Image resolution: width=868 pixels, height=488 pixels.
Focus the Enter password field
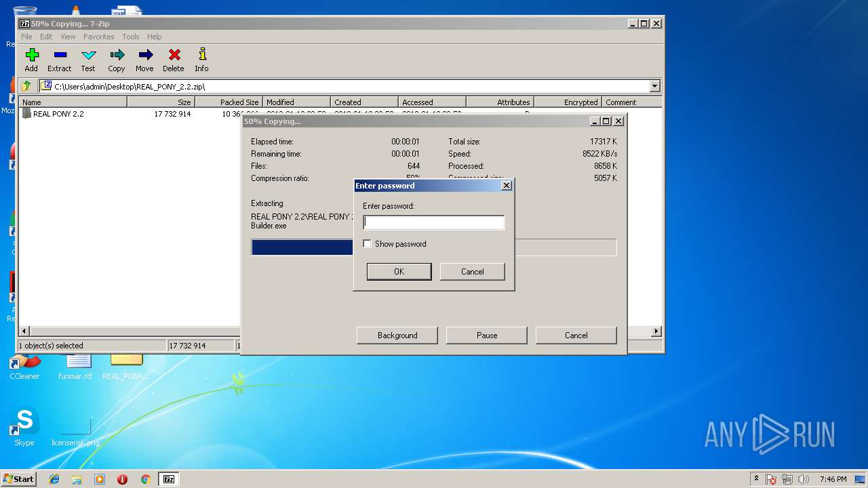(x=434, y=222)
